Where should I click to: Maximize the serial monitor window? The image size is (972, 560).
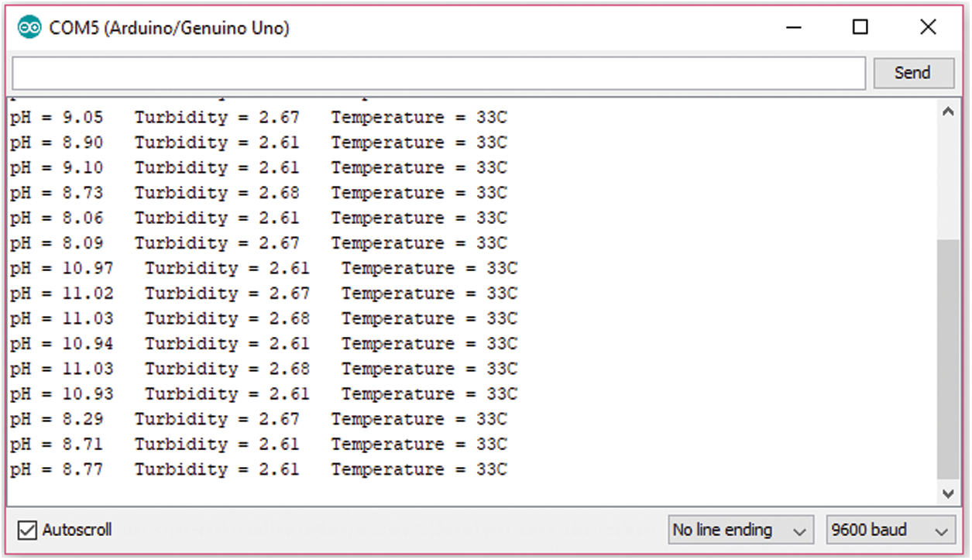pyautogui.click(x=860, y=28)
